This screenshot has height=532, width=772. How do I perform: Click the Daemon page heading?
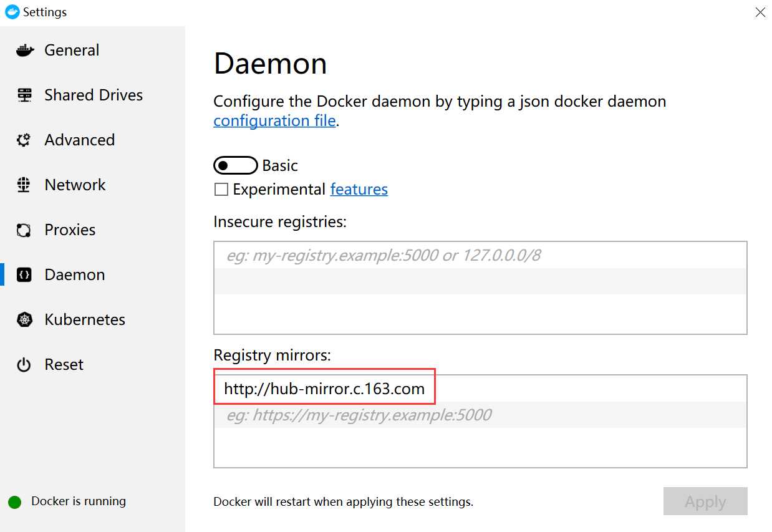point(270,64)
